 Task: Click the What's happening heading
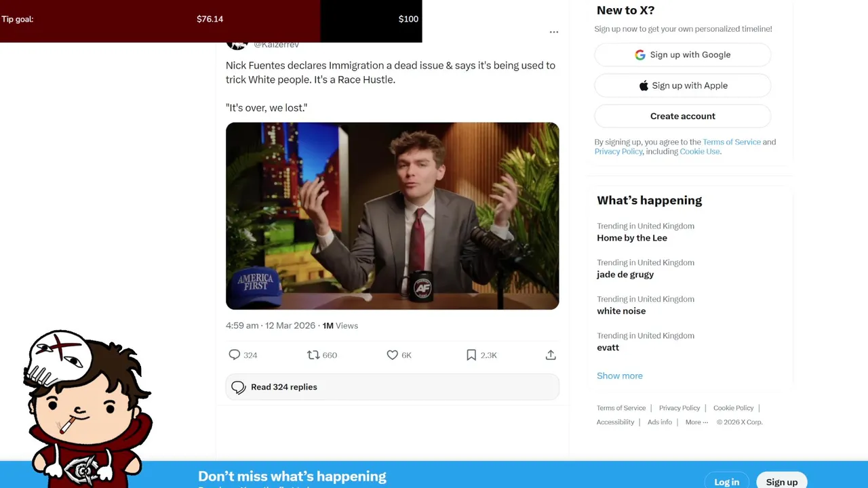point(650,200)
